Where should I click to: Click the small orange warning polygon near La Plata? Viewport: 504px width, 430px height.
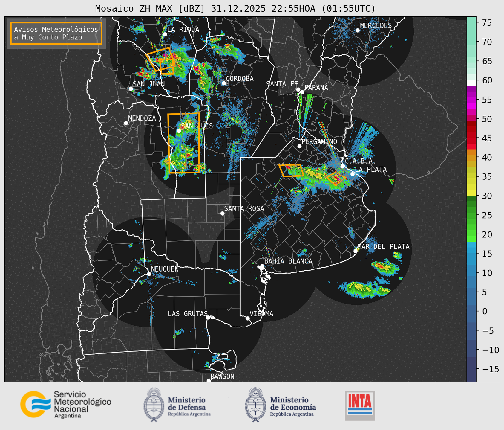[x=336, y=179]
